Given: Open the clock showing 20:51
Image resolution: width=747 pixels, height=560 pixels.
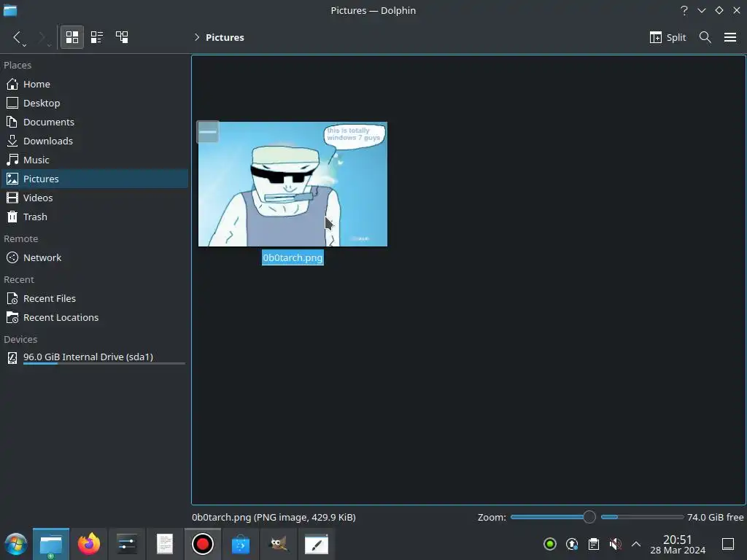Looking at the screenshot, I should click(x=678, y=544).
